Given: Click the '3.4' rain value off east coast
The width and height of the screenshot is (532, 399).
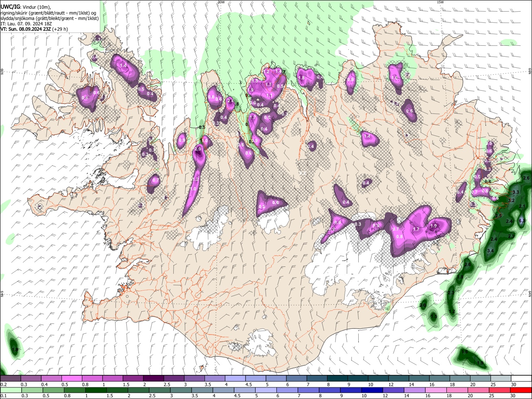Looking at the screenshot, I should tap(490, 251).
